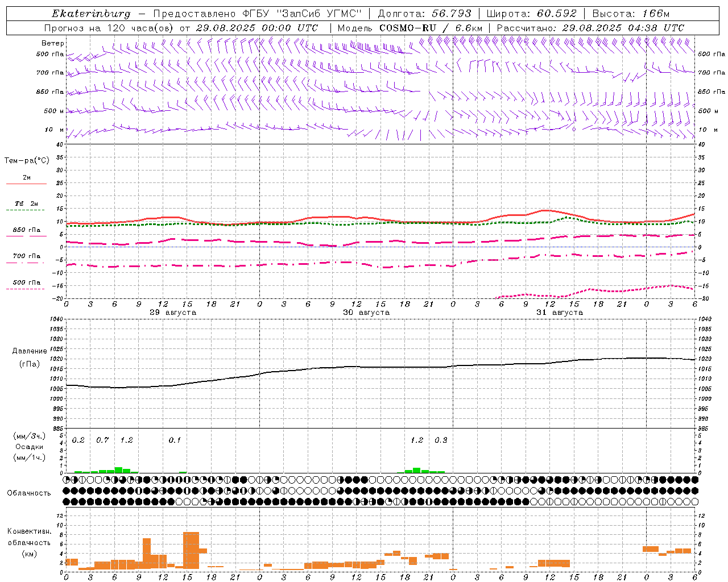Click the 'Давление' pressure panel label
This screenshot has height=582, width=728.
click(30, 351)
